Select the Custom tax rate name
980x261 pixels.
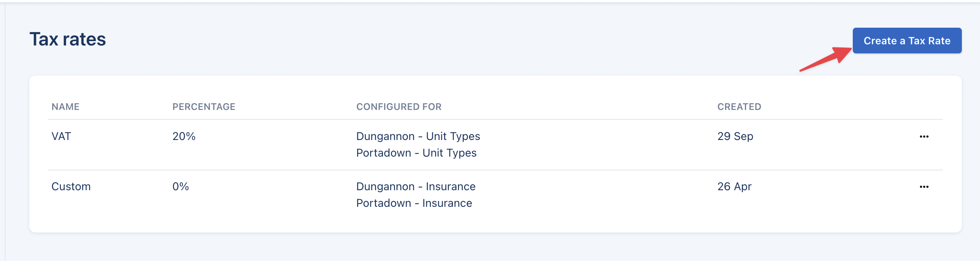tap(71, 187)
